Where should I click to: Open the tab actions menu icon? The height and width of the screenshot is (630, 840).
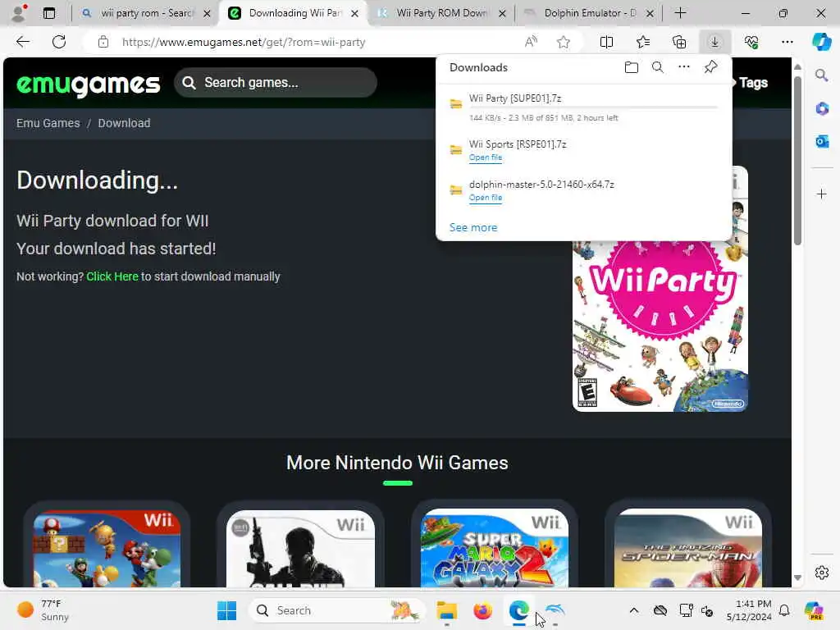coord(48,13)
